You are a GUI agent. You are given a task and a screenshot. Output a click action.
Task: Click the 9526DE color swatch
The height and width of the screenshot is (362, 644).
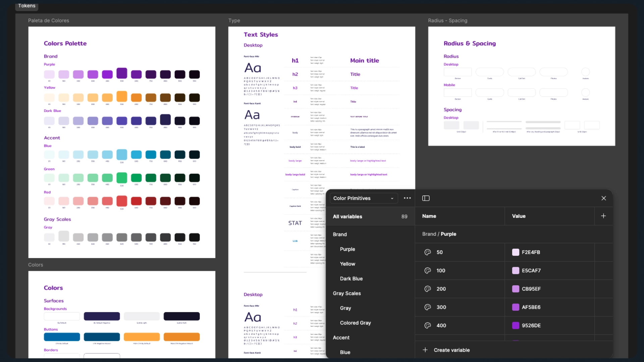[516, 325]
